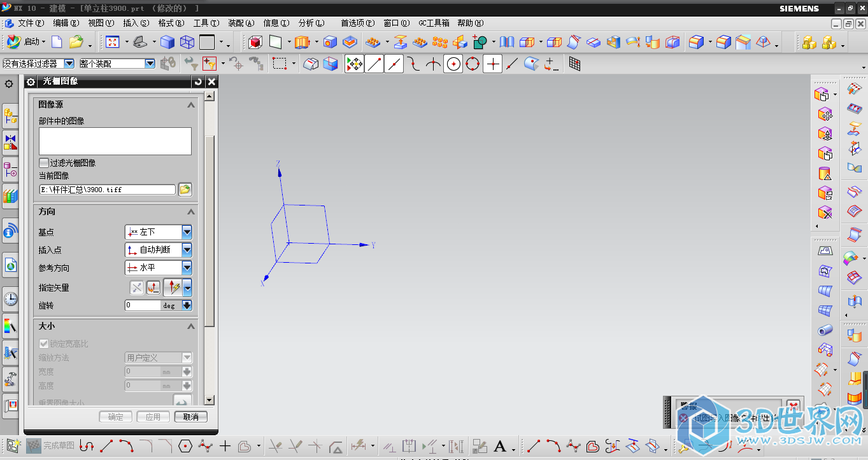This screenshot has height=460, width=868.
Task: Toggle existing point snap (plus icon)
Action: (492, 64)
